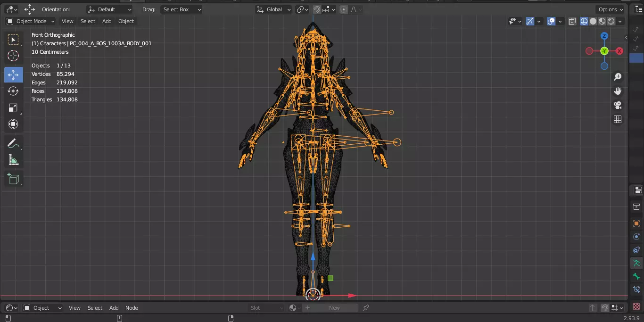Click the blue Z move gizmo arrow
The width and height of the screenshot is (644, 322).
coord(313,256)
